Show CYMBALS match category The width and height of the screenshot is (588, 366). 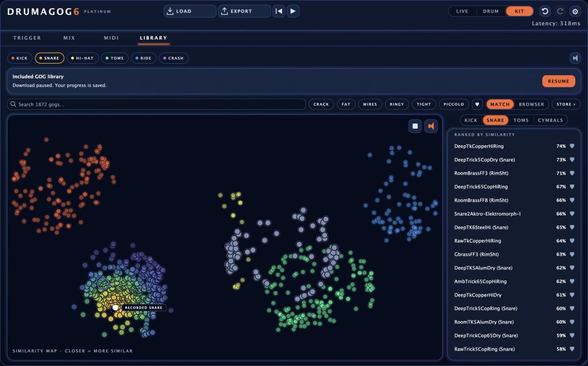click(550, 120)
